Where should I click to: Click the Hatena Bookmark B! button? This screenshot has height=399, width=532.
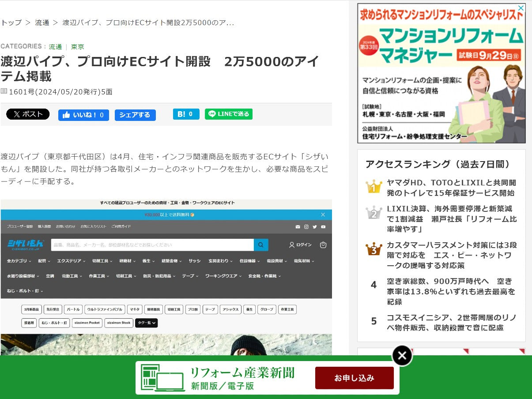click(186, 114)
